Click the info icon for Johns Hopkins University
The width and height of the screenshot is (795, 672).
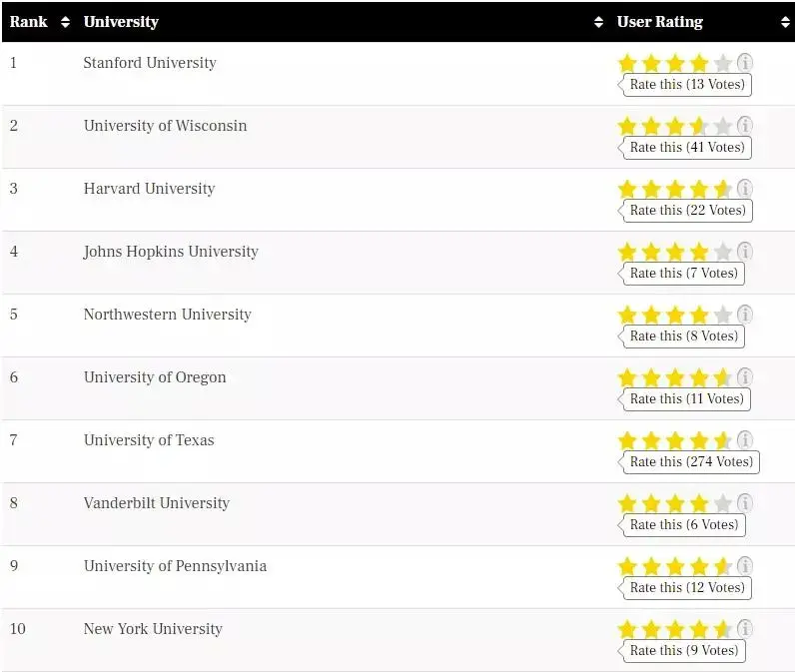tap(745, 252)
